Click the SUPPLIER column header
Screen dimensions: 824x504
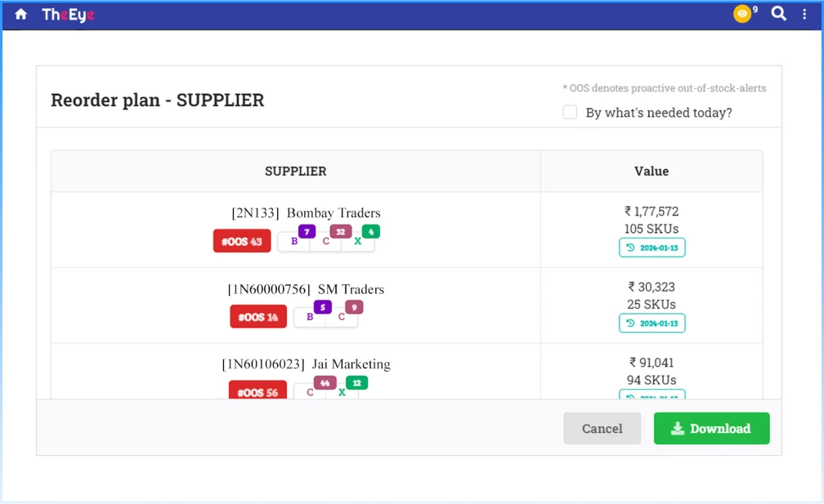click(295, 171)
